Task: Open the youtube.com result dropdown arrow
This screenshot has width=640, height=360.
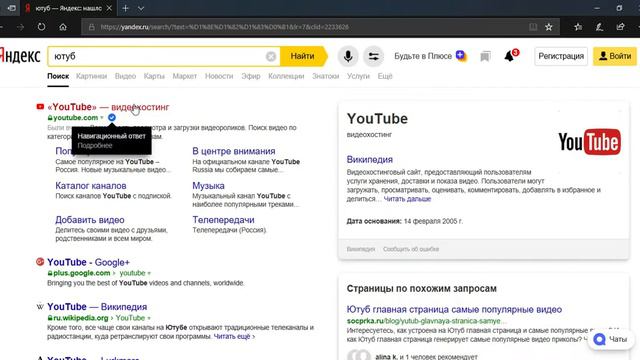Action: click(102, 118)
